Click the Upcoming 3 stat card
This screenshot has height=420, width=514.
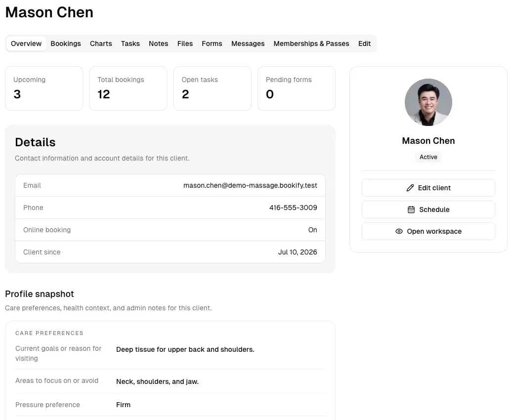44,88
